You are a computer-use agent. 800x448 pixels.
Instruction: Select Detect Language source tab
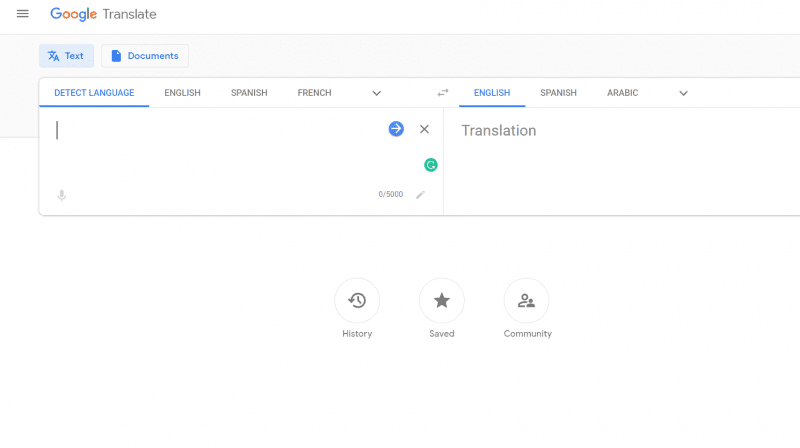point(94,93)
